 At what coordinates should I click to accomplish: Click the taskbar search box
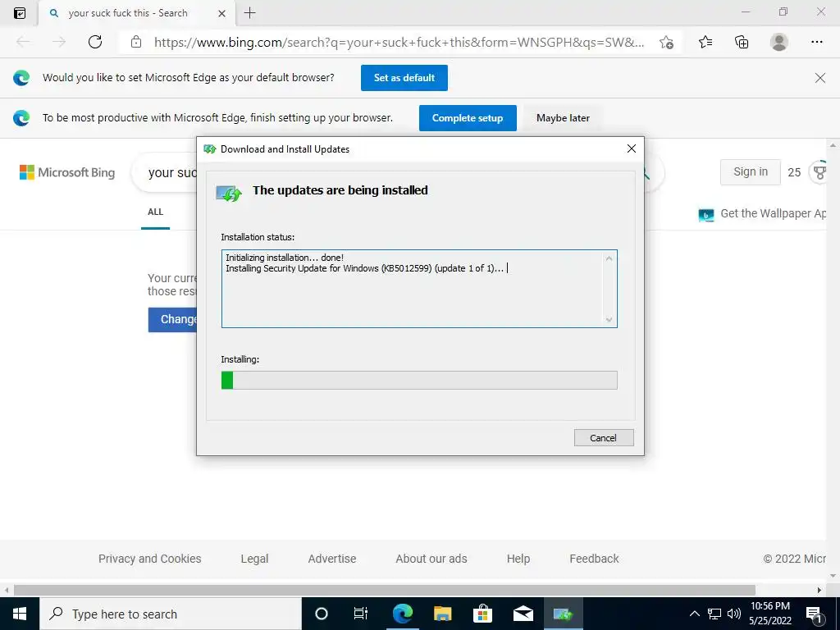pyautogui.click(x=171, y=614)
